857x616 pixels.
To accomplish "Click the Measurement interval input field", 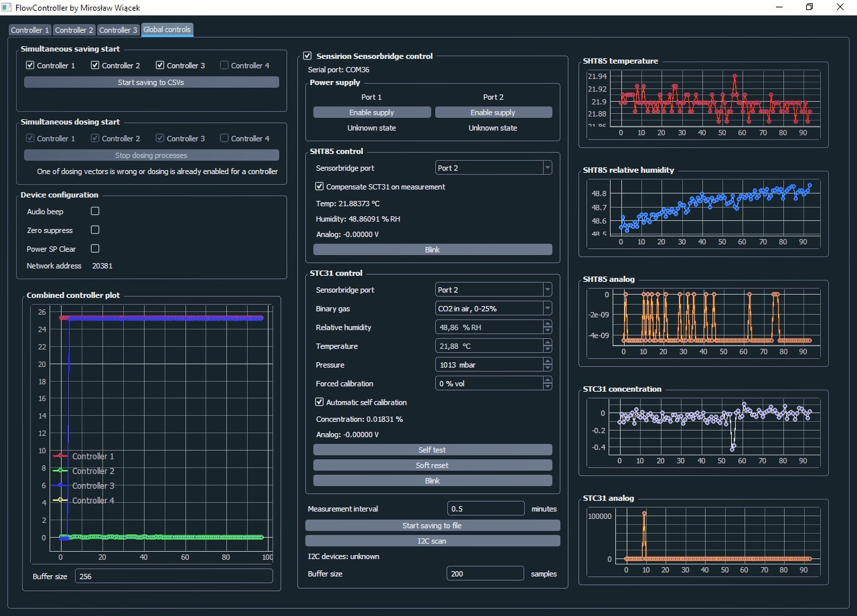I will click(x=485, y=509).
